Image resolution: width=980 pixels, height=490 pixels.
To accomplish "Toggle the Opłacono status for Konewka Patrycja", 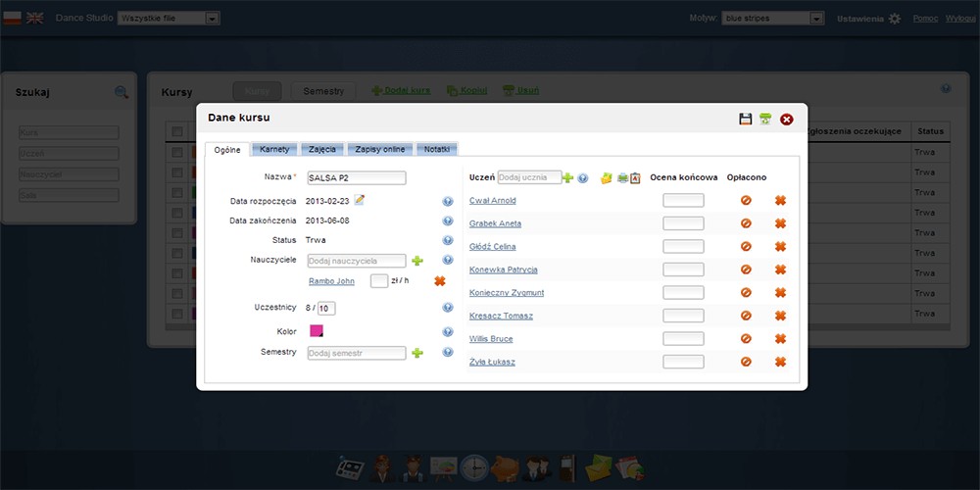I will tap(746, 269).
